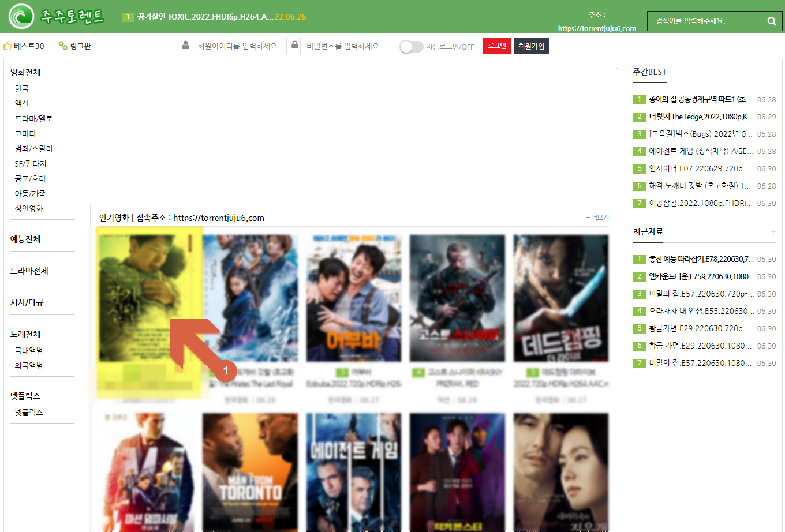The width and height of the screenshot is (785, 532).
Task: Open the https://torrentjuju6.com address link in header
Action: coord(597,28)
